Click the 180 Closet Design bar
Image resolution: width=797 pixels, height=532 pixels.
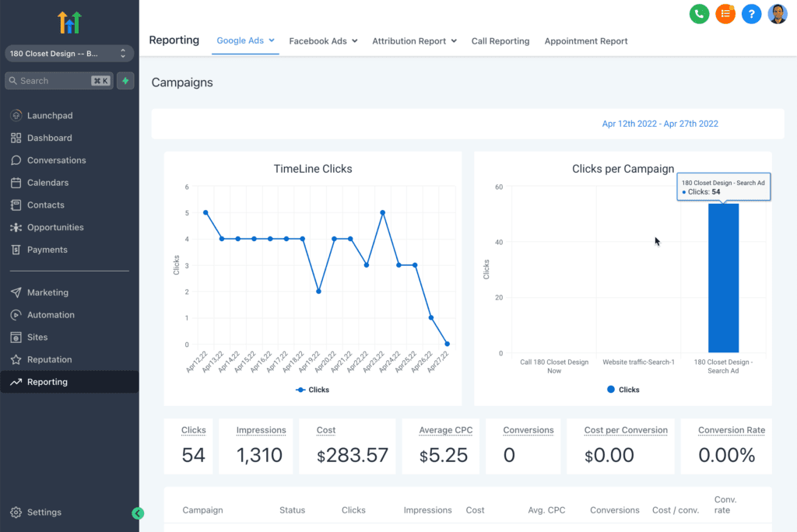pyautogui.click(x=723, y=278)
